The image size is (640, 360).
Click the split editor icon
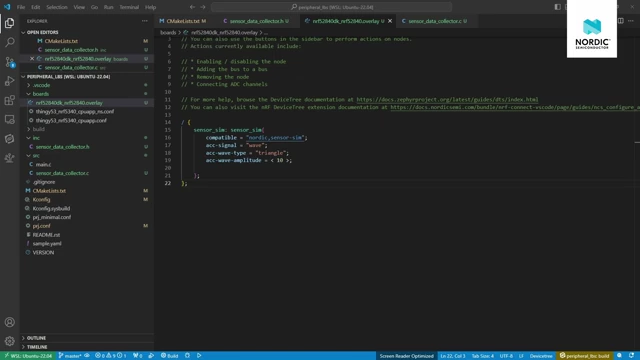click(x=620, y=21)
